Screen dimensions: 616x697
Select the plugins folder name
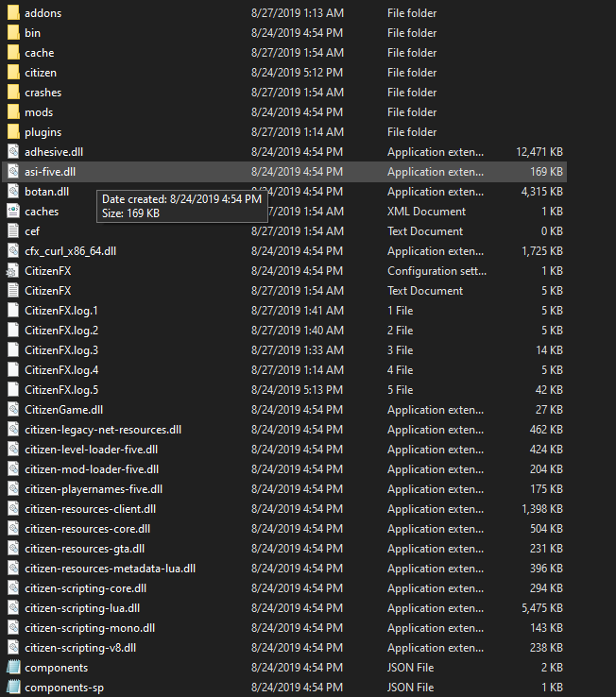[x=43, y=132]
